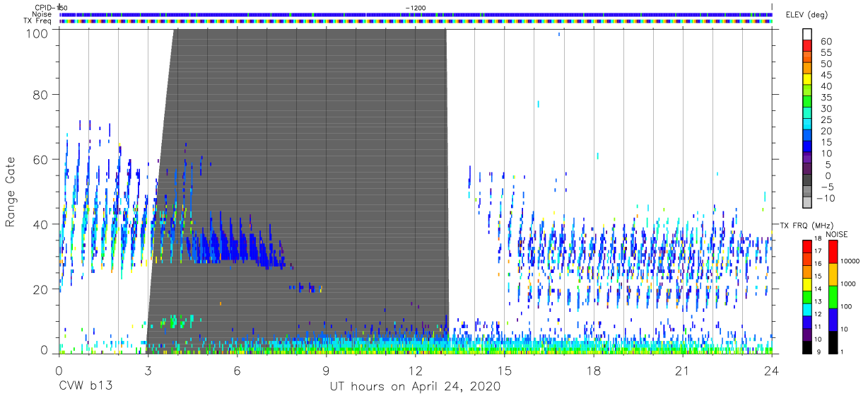The height and width of the screenshot is (401, 868).
Task: Click the 'Noise' strip label above the plot
Action: click(x=43, y=14)
